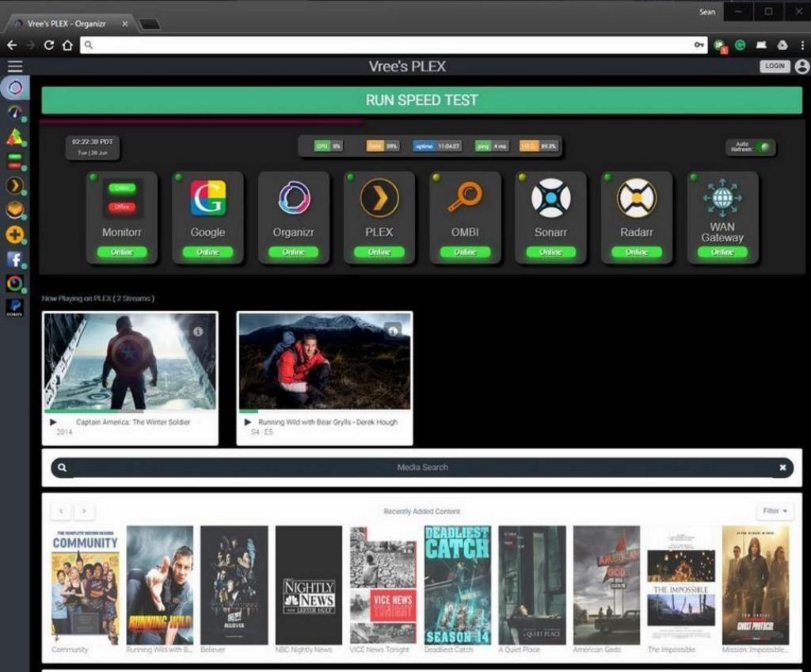The height and width of the screenshot is (672, 811).
Task: Click the browser address bar
Action: [x=393, y=45]
